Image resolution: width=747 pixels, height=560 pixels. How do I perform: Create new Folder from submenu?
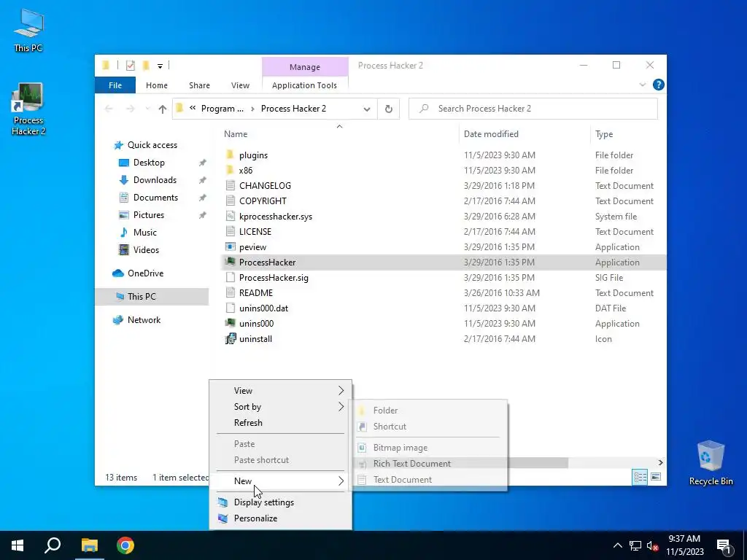pos(429,410)
